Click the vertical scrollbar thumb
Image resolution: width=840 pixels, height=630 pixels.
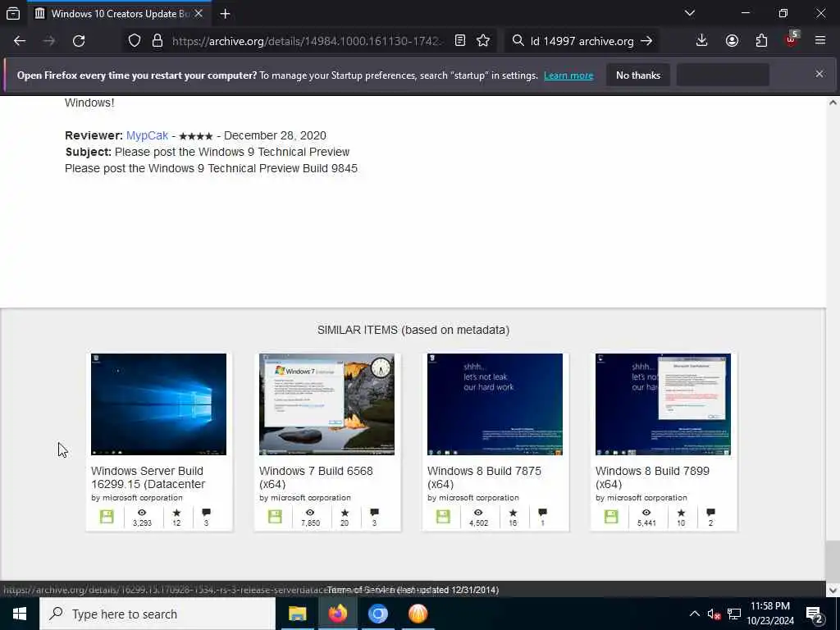point(833,559)
